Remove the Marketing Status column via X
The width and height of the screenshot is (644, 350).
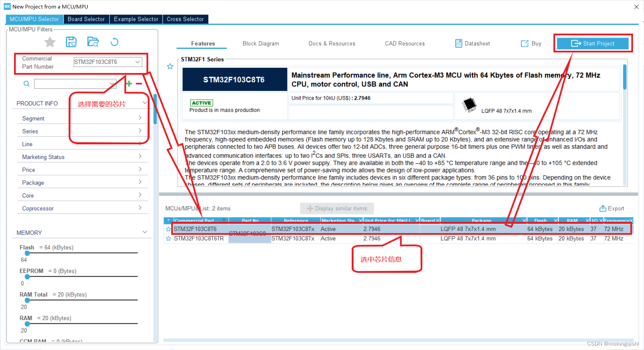(361, 220)
